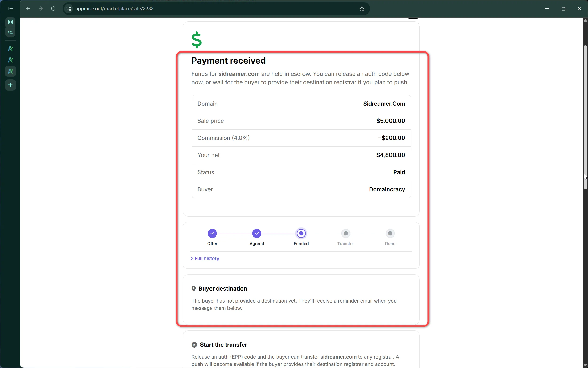This screenshot has height=368, width=588.
Task: Select the first Appraise tab in sidebar
Action: (10, 49)
